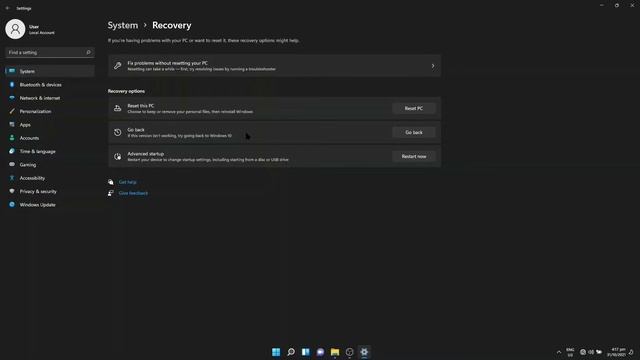The width and height of the screenshot is (640, 360).
Task: Open the Give feedback link
Action: (133, 193)
